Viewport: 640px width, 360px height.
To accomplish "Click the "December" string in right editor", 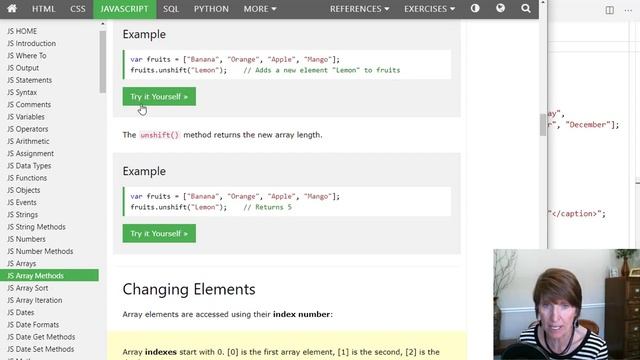I will point(588,124).
